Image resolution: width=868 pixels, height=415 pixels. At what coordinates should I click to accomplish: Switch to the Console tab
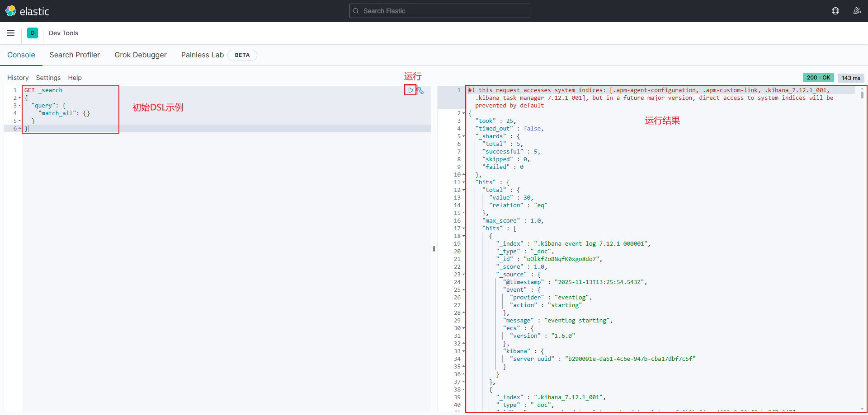pos(21,55)
